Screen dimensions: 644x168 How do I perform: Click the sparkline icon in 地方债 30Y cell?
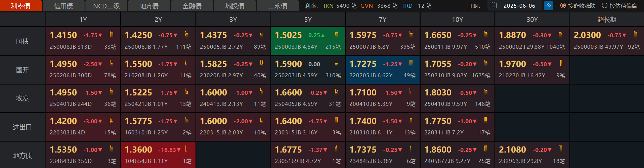click(x=560, y=149)
